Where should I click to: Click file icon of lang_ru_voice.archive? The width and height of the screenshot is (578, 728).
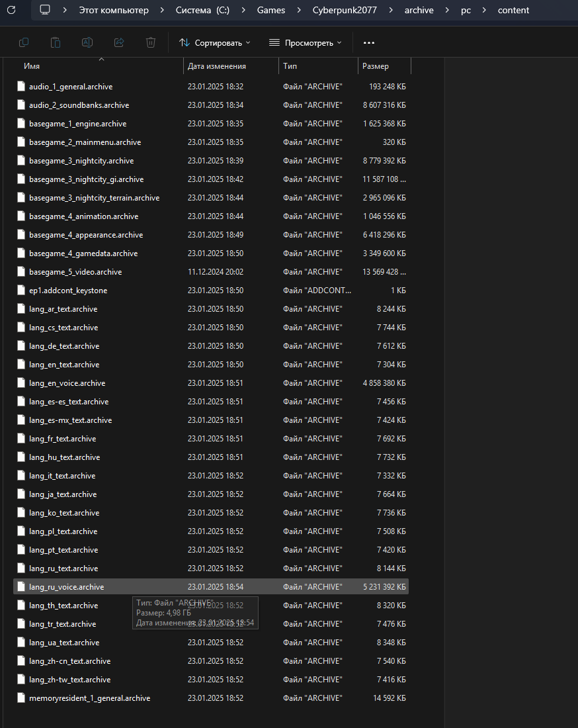[21, 587]
